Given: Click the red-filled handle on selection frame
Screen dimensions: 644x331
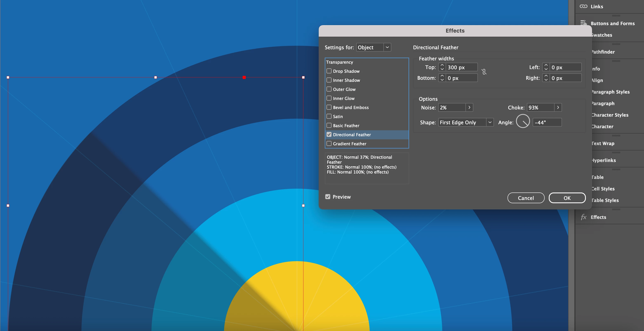Looking at the screenshot, I should pyautogui.click(x=244, y=77).
